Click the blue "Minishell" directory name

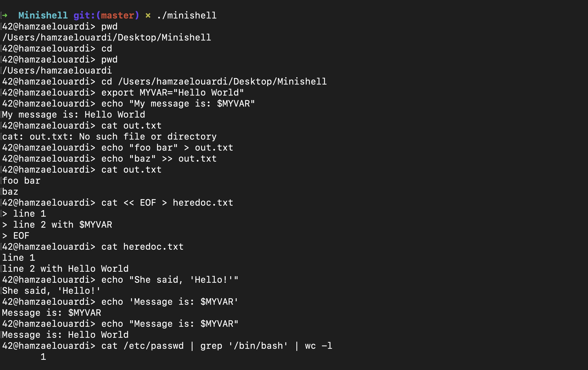[43, 16]
